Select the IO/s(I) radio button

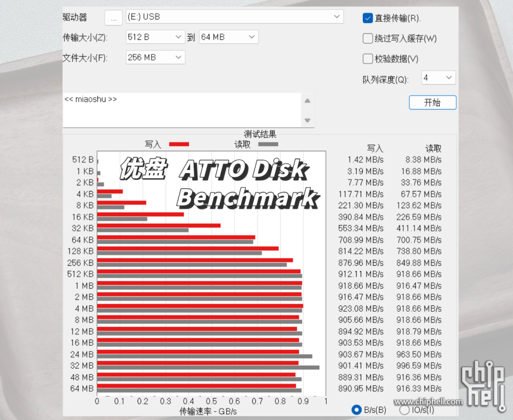tap(404, 410)
